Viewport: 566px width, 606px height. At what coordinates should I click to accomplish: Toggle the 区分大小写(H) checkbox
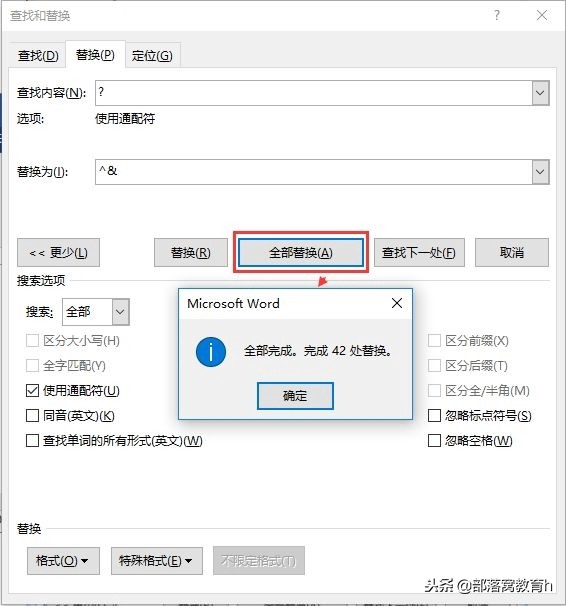[x=32, y=341]
